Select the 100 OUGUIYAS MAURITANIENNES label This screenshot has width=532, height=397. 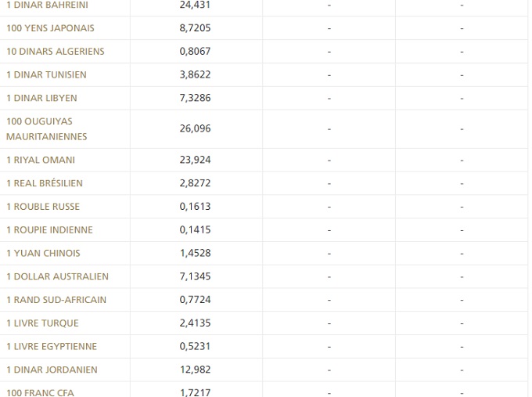(x=46, y=129)
